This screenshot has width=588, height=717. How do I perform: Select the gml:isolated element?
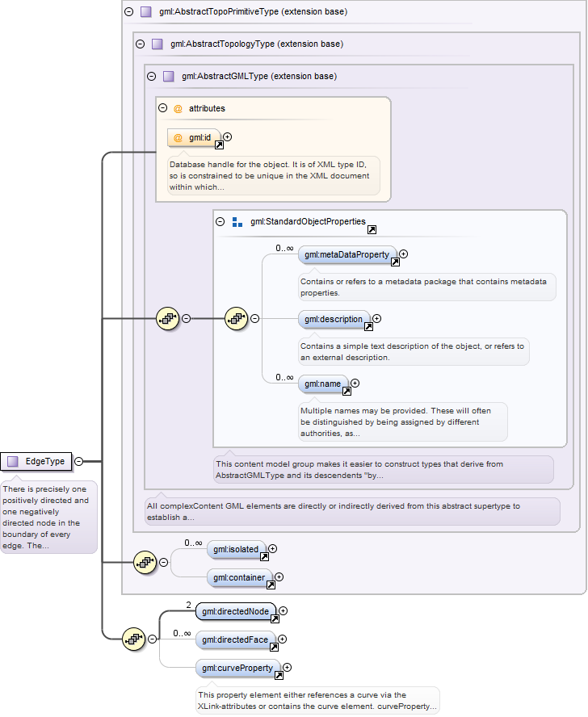point(236,549)
